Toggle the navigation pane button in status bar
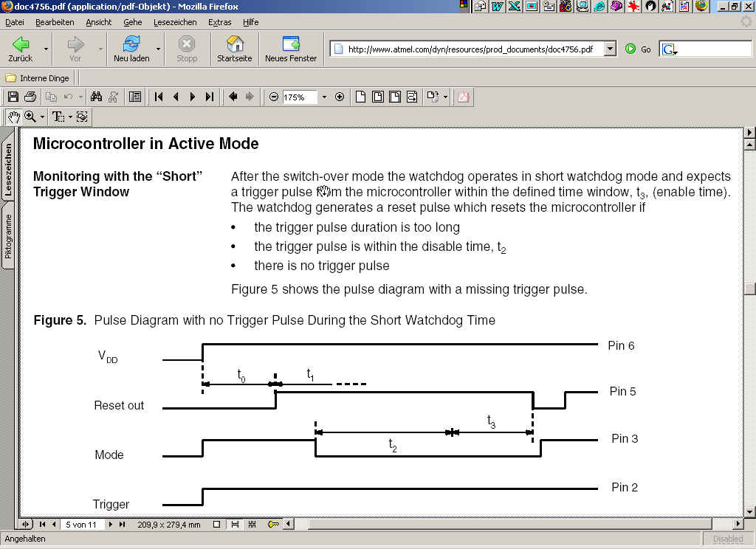 [x=27, y=525]
